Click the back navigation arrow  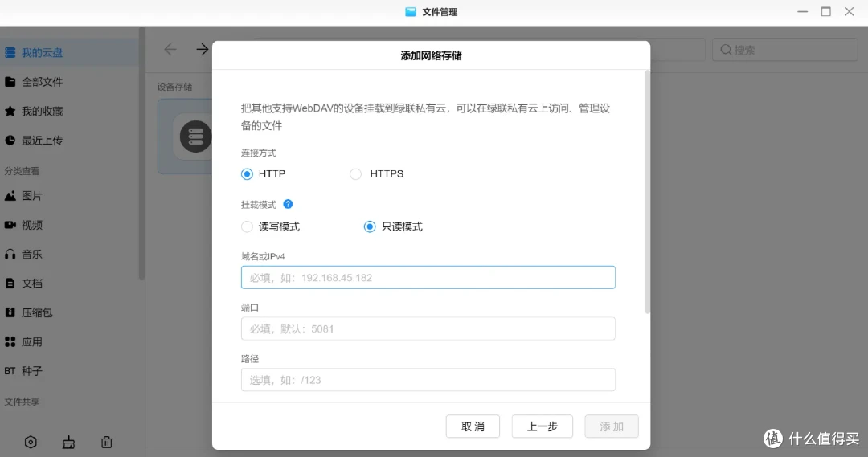pyautogui.click(x=170, y=49)
